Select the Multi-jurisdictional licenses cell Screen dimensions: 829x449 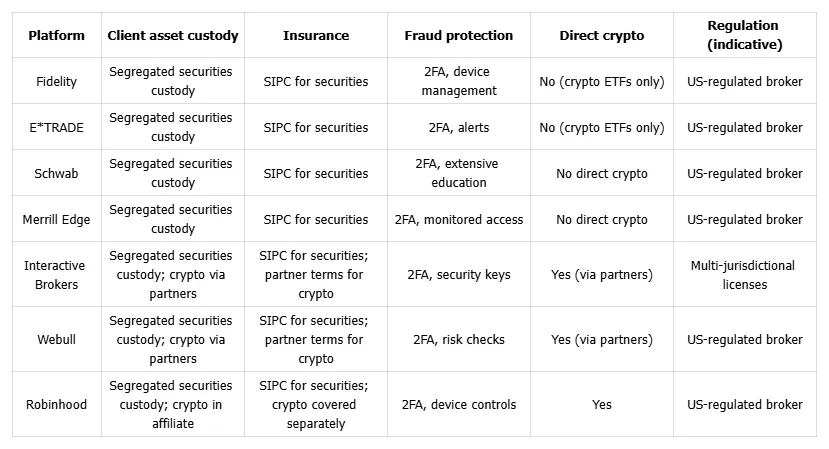[x=744, y=275]
